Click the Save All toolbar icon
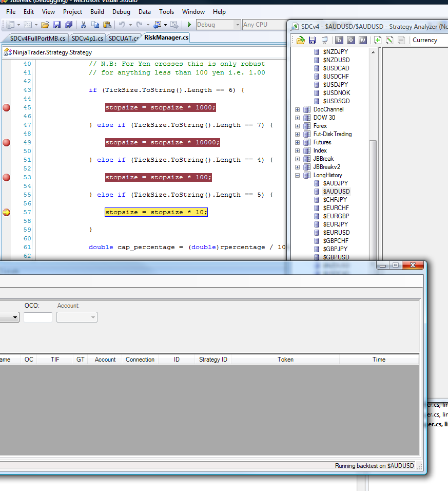The image size is (448, 491). [68, 25]
